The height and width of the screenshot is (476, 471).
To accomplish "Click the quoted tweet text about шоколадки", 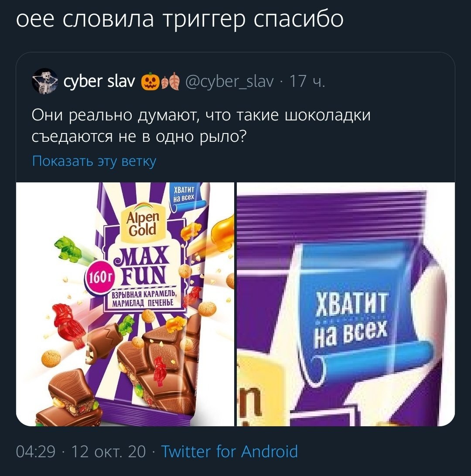I will coord(201,126).
